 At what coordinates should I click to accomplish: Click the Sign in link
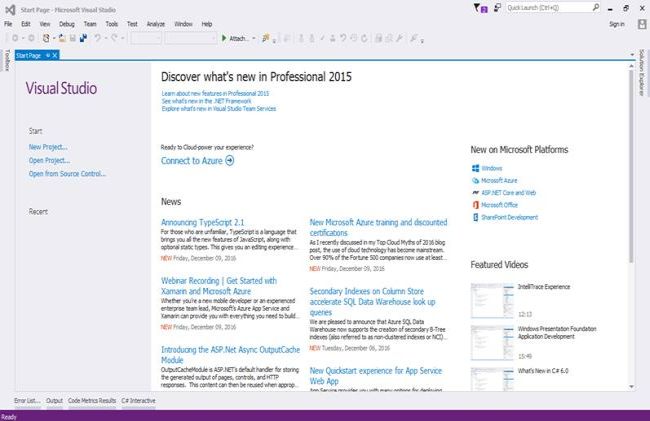[x=617, y=24]
